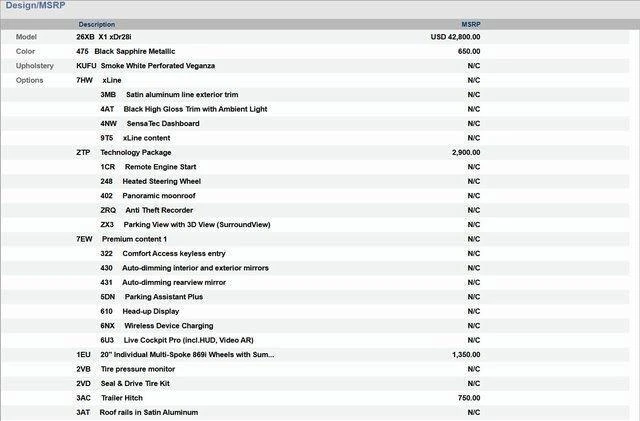This screenshot has width=640, height=421.
Task: Select the Wireless Device Charging item
Action: tap(168, 326)
